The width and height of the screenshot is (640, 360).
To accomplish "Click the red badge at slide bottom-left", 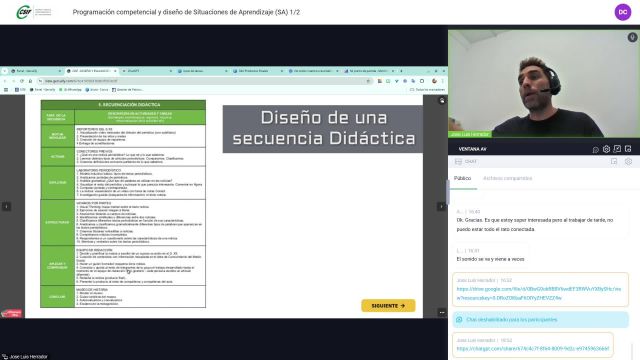I will pyautogui.click(x=11, y=313).
